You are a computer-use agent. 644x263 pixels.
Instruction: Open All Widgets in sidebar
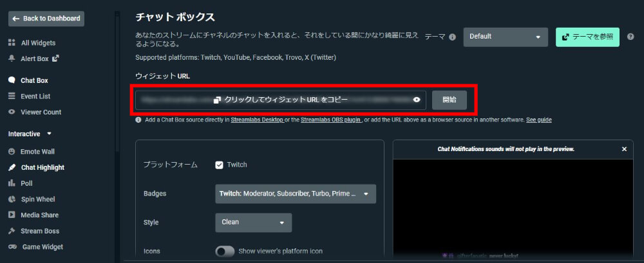pos(38,42)
